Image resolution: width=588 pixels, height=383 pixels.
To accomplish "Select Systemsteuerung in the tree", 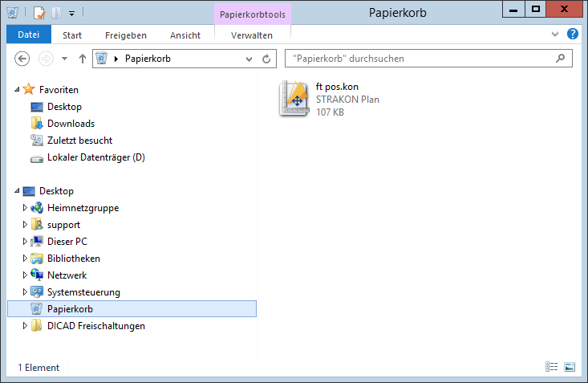I will pyautogui.click(x=83, y=292).
